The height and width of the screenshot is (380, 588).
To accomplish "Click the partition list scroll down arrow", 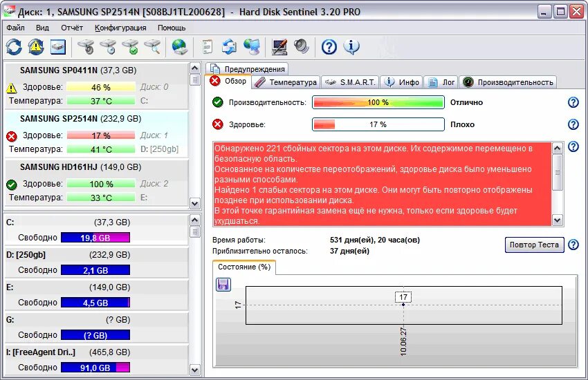I will point(194,370).
